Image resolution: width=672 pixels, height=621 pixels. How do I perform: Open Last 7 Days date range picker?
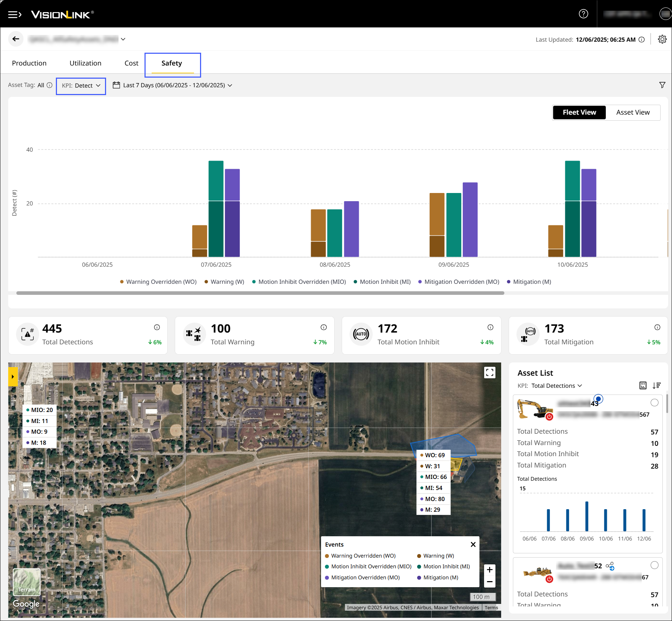(173, 85)
